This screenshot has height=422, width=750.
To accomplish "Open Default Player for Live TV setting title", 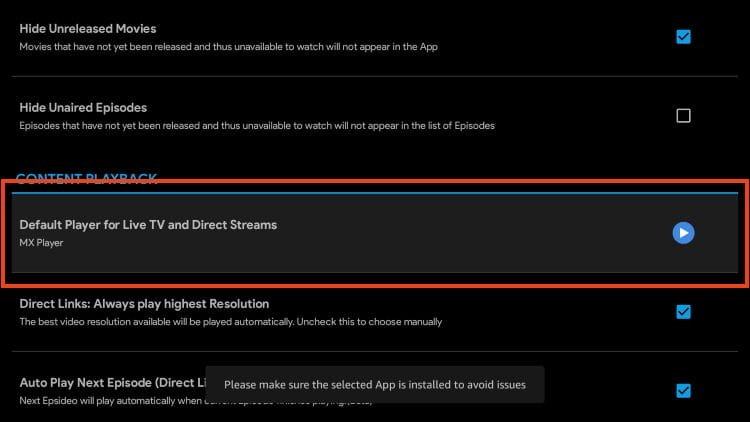I will pos(148,225).
